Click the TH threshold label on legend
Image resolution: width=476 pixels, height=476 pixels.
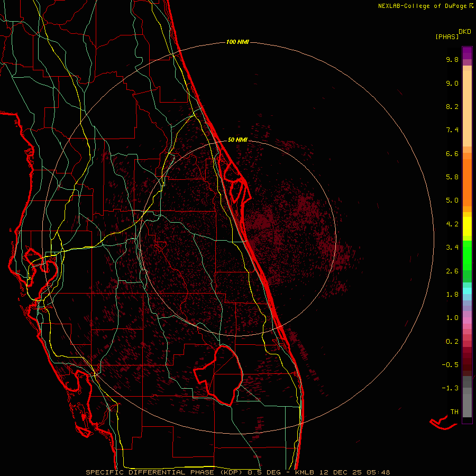pos(454,411)
